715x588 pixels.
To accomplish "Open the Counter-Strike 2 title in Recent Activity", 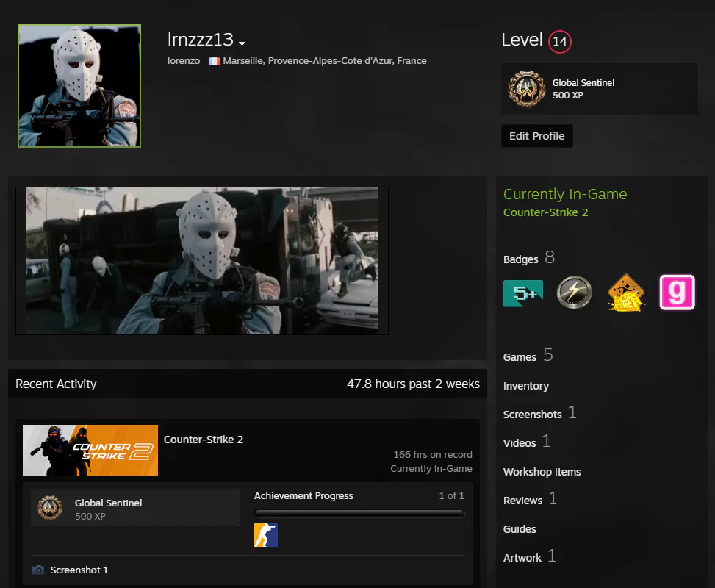I will [204, 440].
